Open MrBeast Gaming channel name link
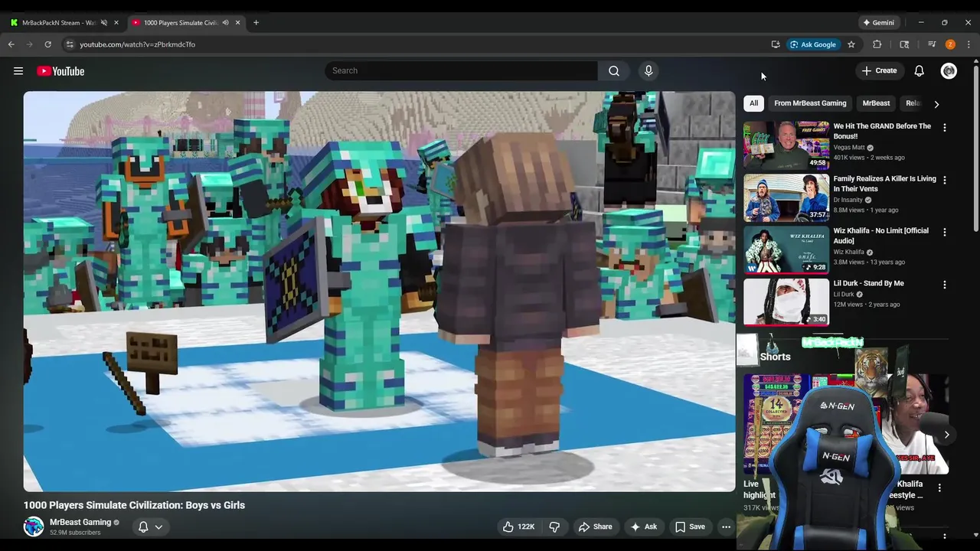This screenshot has height=551, width=980. click(80, 522)
